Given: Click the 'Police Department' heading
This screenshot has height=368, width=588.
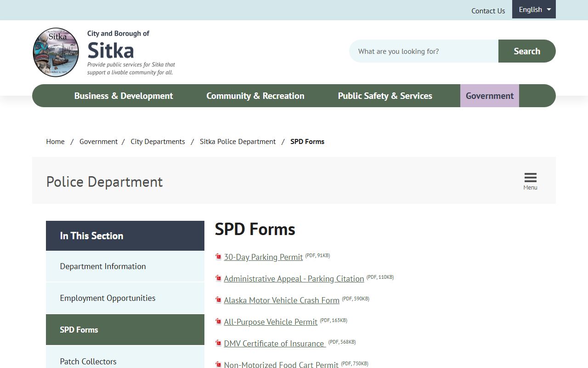Looking at the screenshot, I should 104,182.
